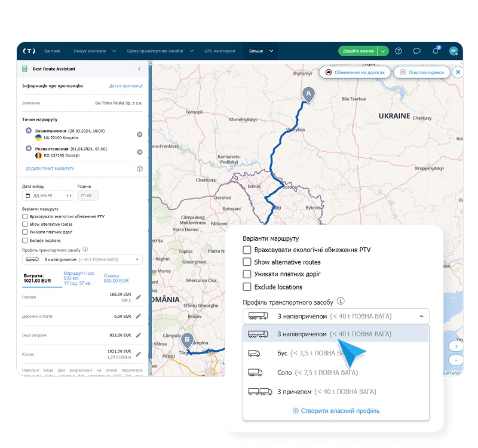Image resolution: width=478 pixels, height=448 pixels.
Task: Open the chat messages bubble icon
Action: coord(416,51)
